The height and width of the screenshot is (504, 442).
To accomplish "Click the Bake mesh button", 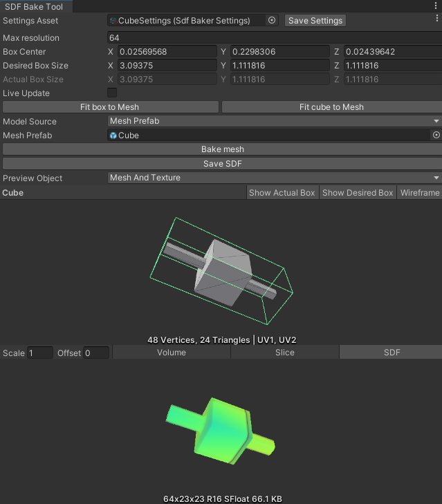I will tap(222, 149).
